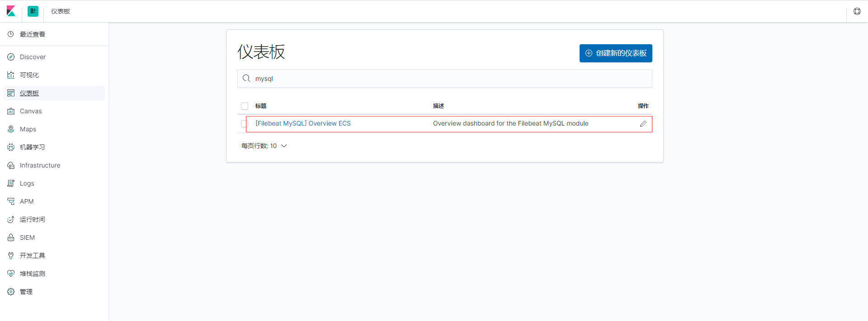Click the 机器学习 icon
This screenshot has height=321, width=868.
11,147
